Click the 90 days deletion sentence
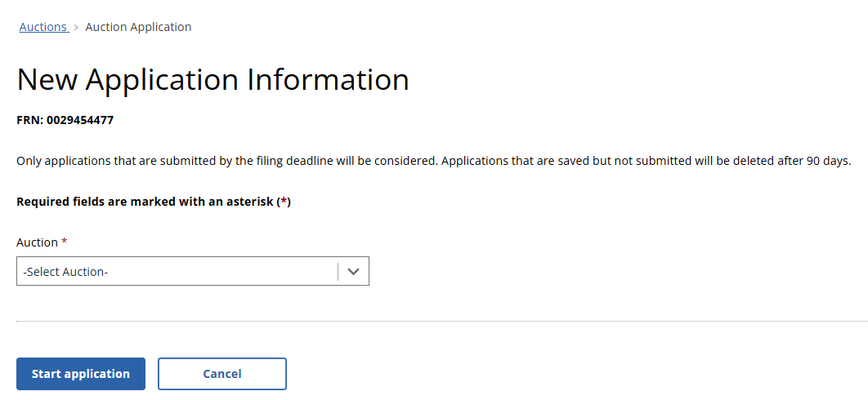Viewport: 868px width, 400px height. coord(647,161)
